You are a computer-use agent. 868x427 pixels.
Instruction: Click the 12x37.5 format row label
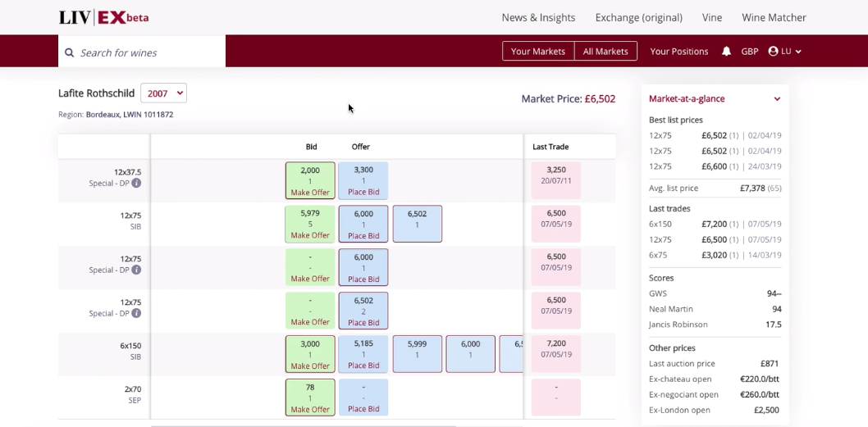pos(127,172)
